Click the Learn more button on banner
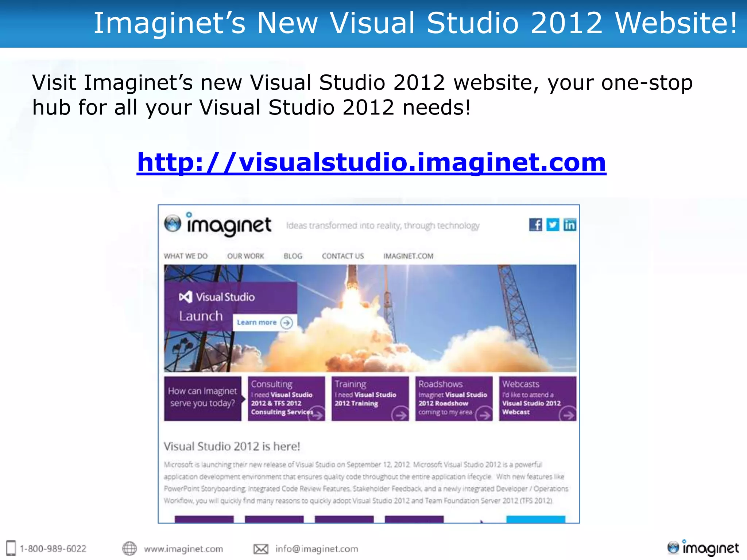This screenshot has width=747, height=560. coord(265,323)
